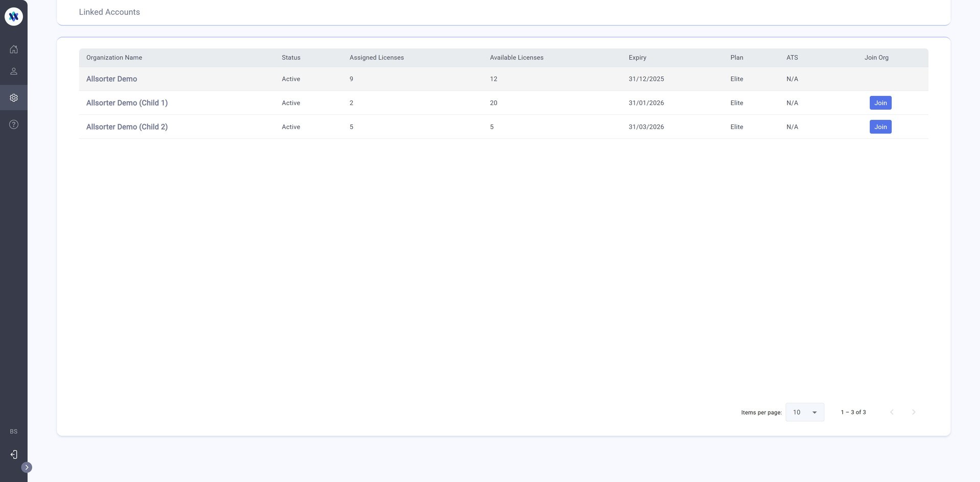Image resolution: width=980 pixels, height=482 pixels.
Task: Click the Expiry column header
Action: coord(637,58)
